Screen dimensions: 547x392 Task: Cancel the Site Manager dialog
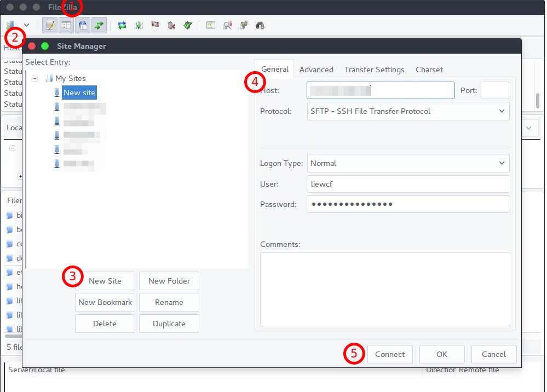point(494,354)
